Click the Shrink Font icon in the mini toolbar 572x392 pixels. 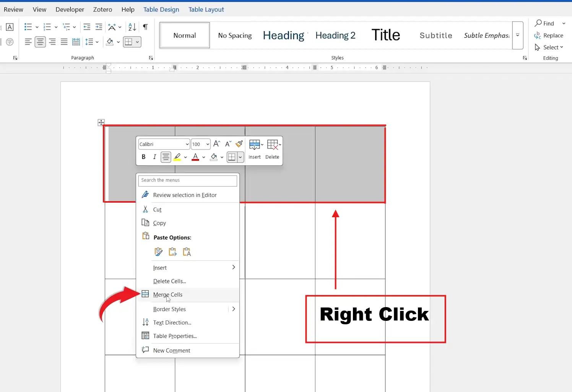click(228, 144)
